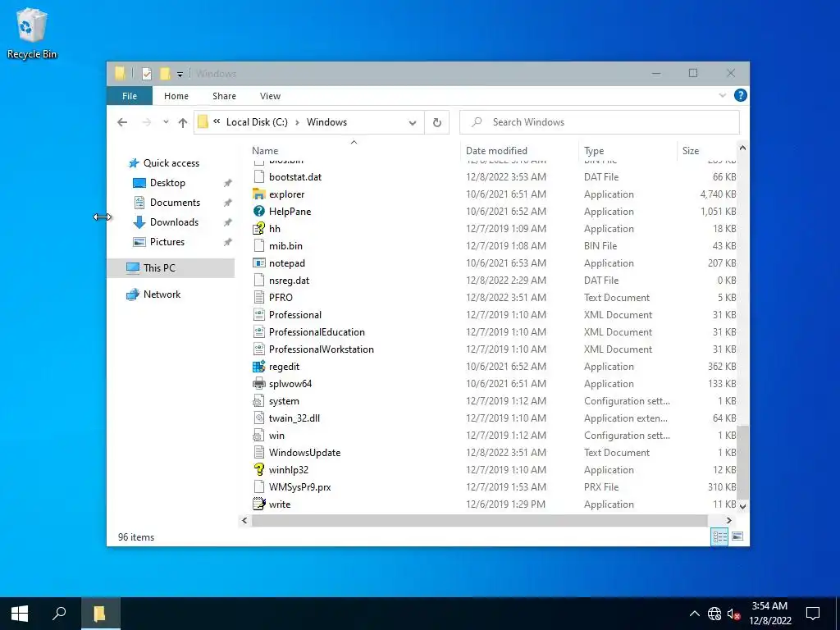The image size is (840, 630).
Task: Select the hh application icon
Action: tap(258, 228)
